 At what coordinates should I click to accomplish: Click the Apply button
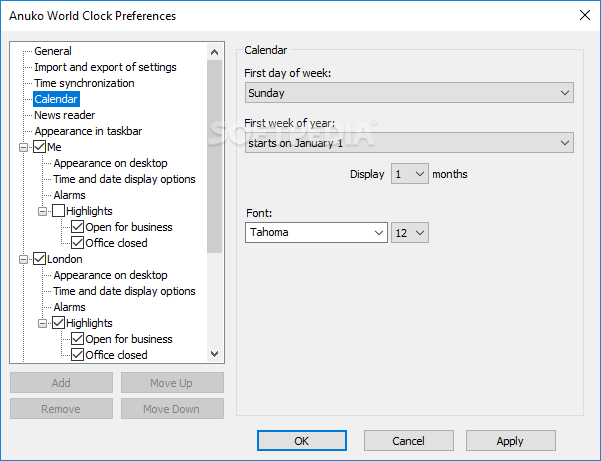(511, 441)
